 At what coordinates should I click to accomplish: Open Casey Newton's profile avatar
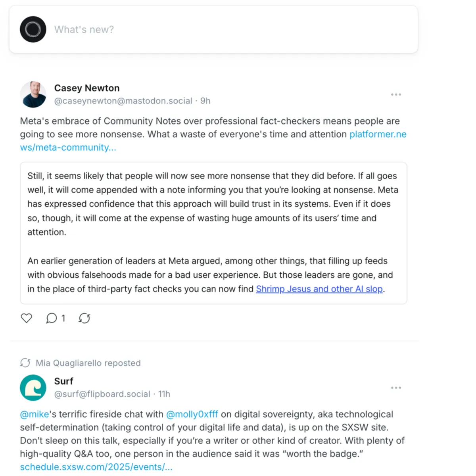coord(33,94)
